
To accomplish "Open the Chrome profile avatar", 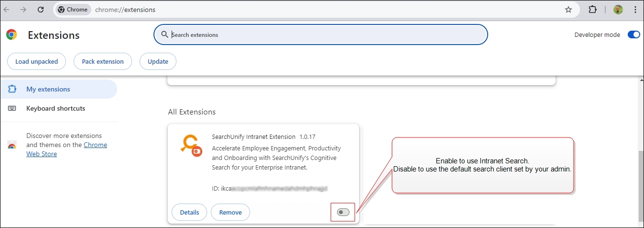I will click(x=618, y=10).
